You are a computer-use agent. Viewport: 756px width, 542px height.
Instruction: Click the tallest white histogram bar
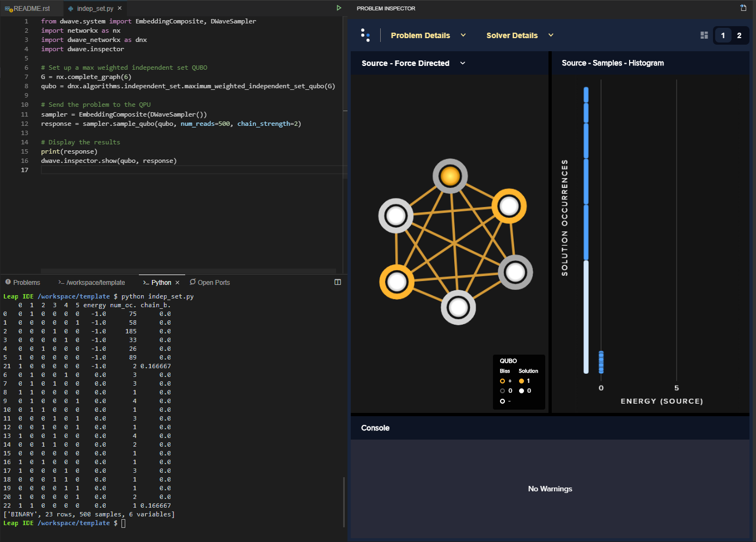point(586,316)
